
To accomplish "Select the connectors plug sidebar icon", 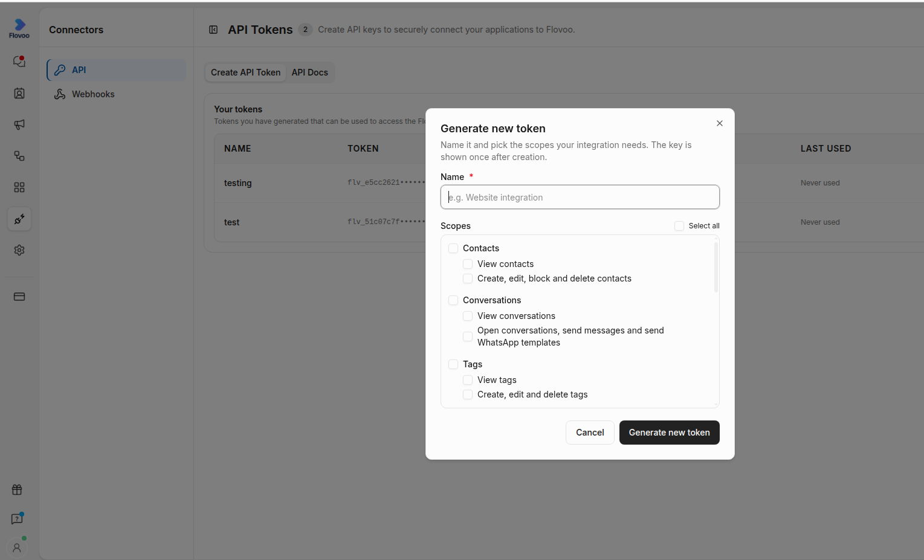I will (19, 219).
